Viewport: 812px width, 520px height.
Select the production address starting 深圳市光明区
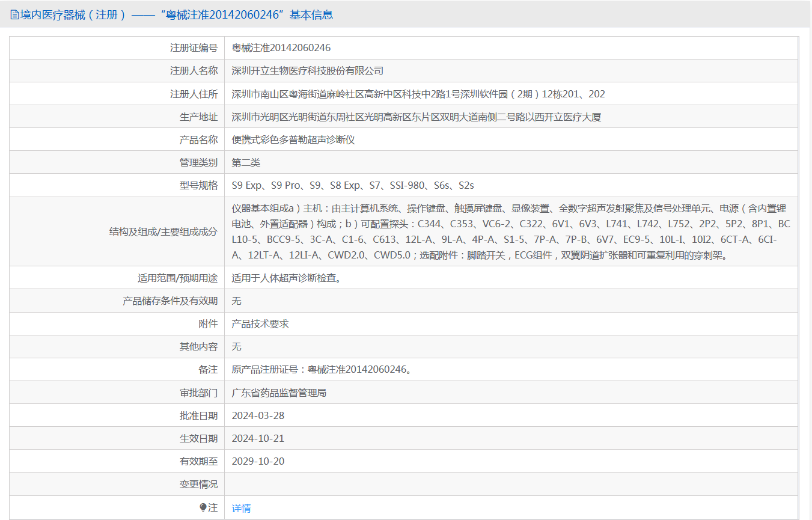(x=417, y=117)
